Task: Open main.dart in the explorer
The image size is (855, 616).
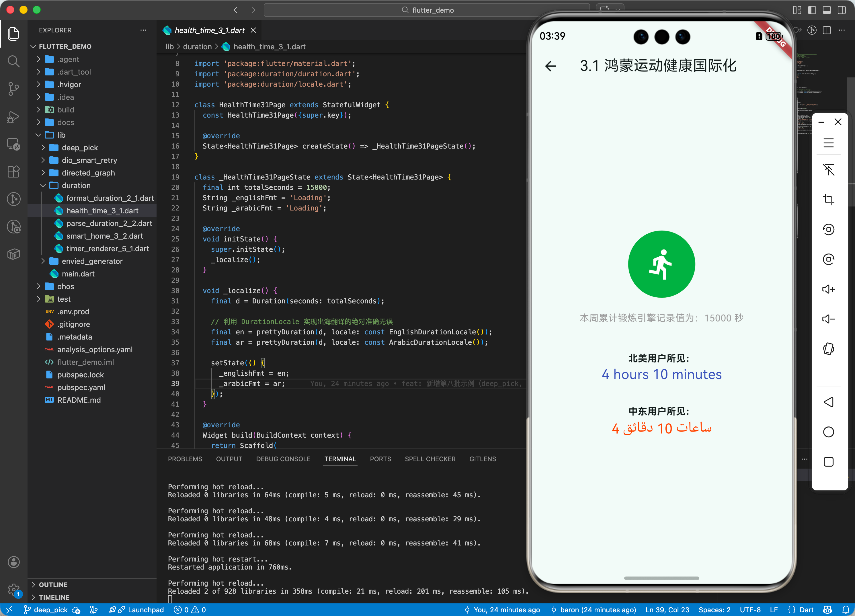Action: pyautogui.click(x=78, y=274)
